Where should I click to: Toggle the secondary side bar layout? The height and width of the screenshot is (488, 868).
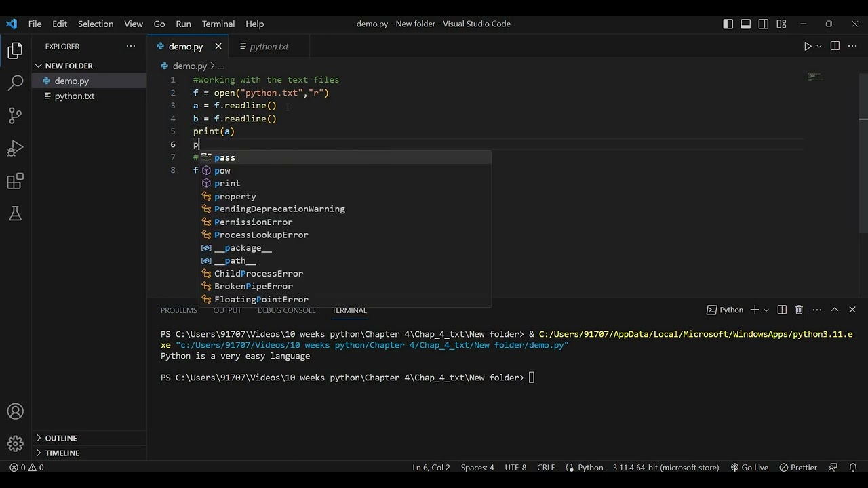(x=764, y=24)
